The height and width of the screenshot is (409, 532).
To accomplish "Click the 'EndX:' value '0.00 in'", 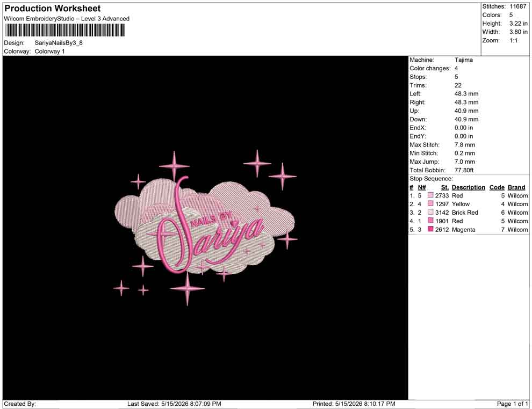I will (464, 128).
